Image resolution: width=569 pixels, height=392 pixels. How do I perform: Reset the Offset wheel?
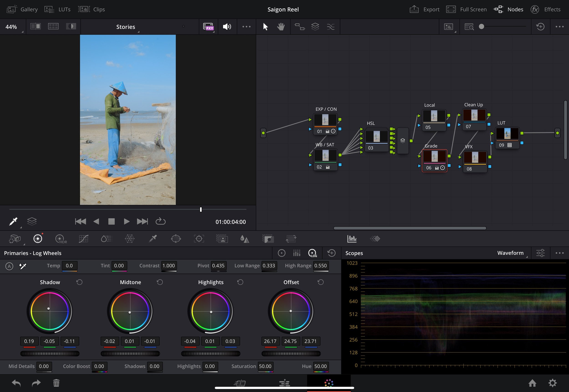coord(320,282)
